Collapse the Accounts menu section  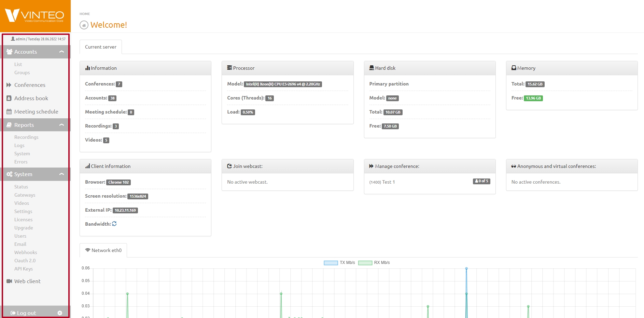coord(61,52)
